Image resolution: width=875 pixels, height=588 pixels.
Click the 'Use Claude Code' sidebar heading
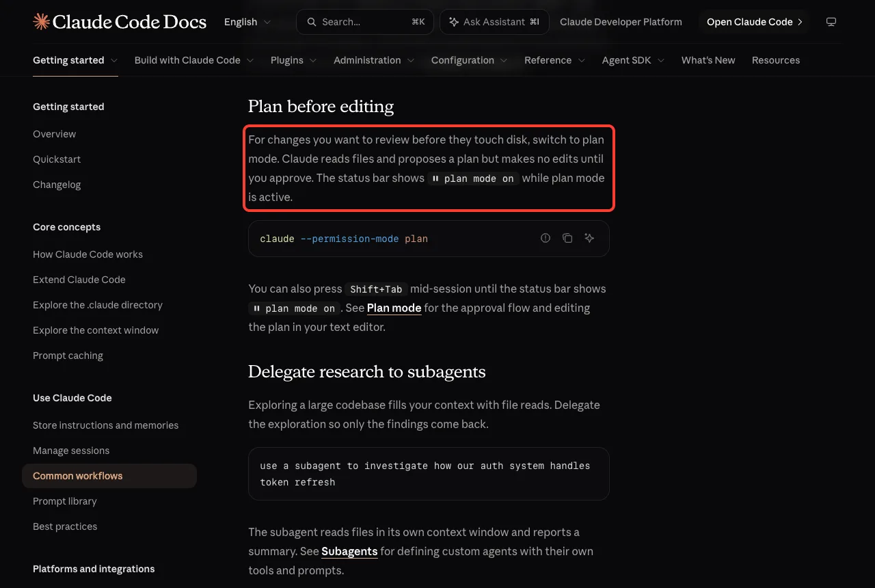[72, 398]
